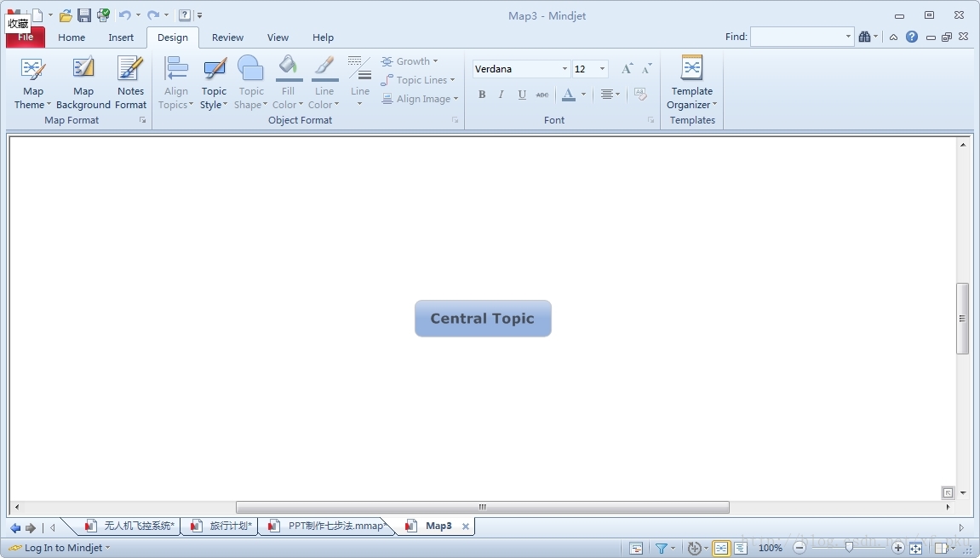Open the blue help question icon
Image resolution: width=980 pixels, height=558 pixels.
(x=912, y=37)
